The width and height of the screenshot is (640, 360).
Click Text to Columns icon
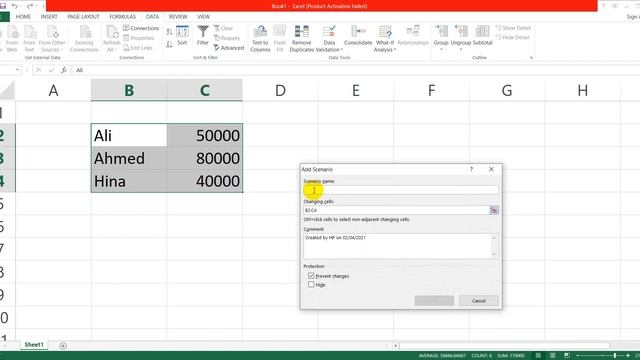[x=260, y=39]
